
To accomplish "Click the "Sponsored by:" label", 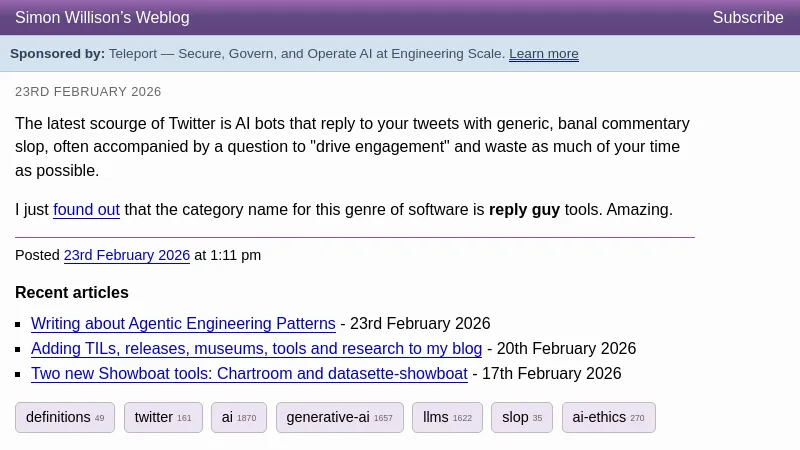I will pyautogui.click(x=57, y=54).
